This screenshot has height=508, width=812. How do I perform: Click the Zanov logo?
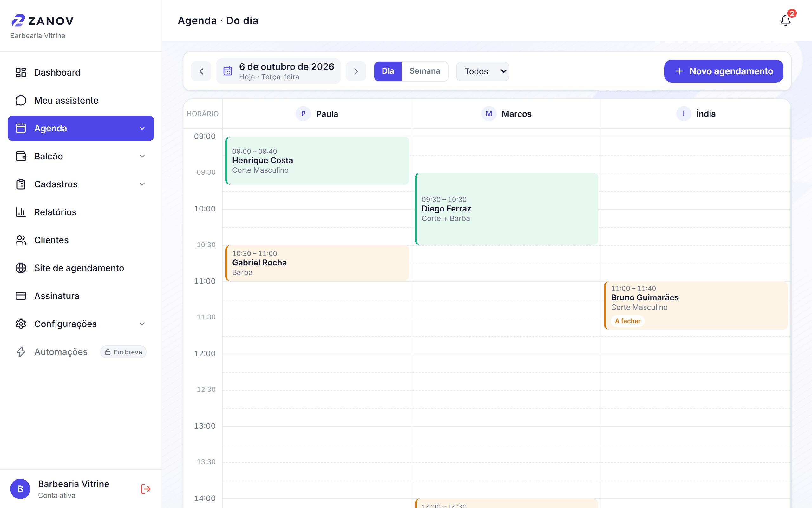[x=42, y=21]
